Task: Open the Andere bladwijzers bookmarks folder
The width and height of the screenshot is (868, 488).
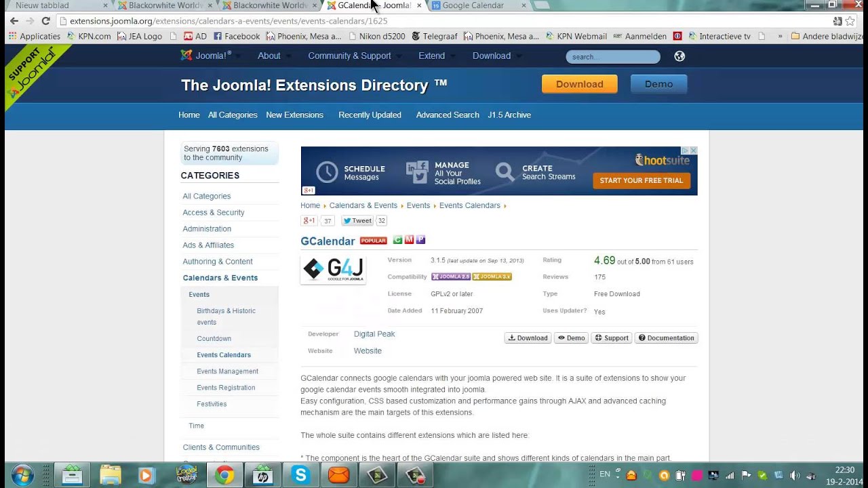Action: click(827, 36)
